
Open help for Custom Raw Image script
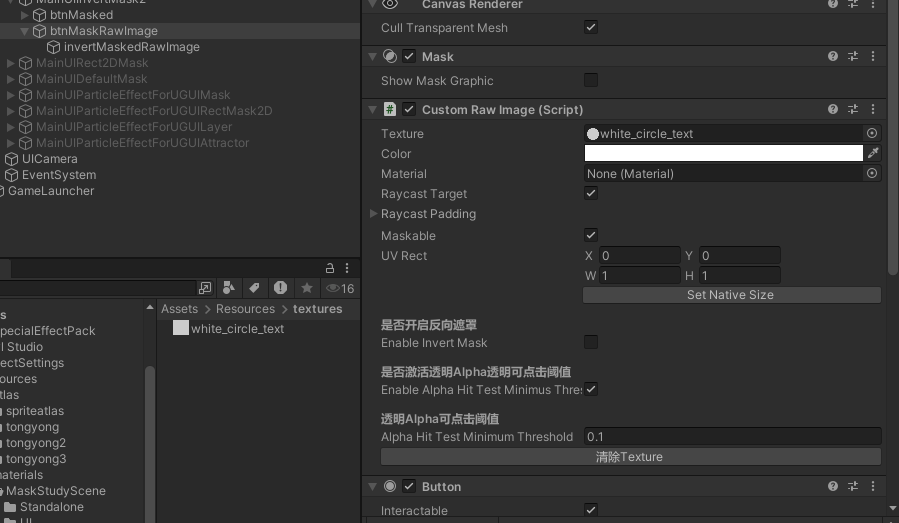pos(832,109)
